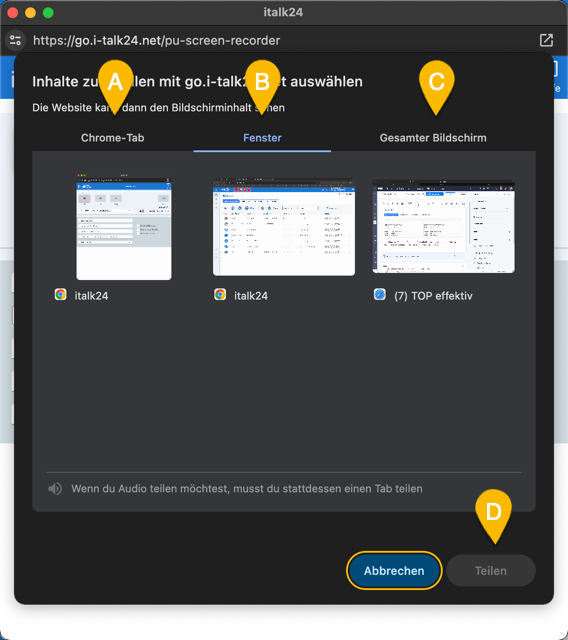Choose the wide italk24 window thumbnail
568x640 pixels.
click(284, 227)
